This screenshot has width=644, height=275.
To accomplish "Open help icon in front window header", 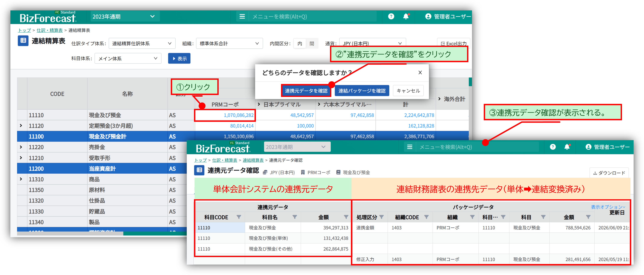I will [x=553, y=147].
